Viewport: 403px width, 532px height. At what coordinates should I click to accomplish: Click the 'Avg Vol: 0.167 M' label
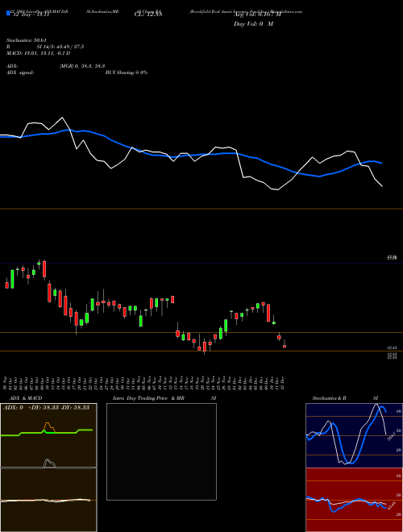[x=257, y=15]
